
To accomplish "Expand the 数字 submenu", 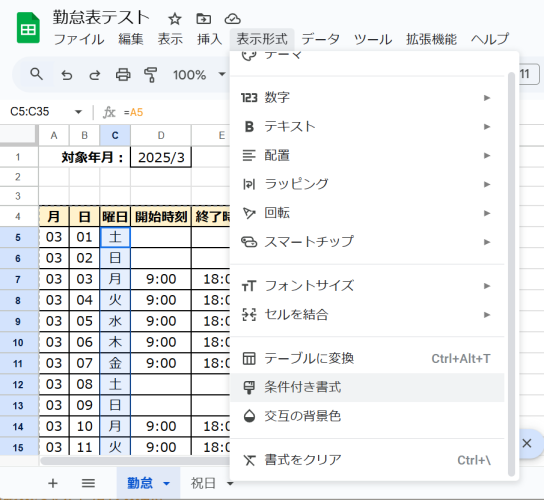I will (367, 98).
